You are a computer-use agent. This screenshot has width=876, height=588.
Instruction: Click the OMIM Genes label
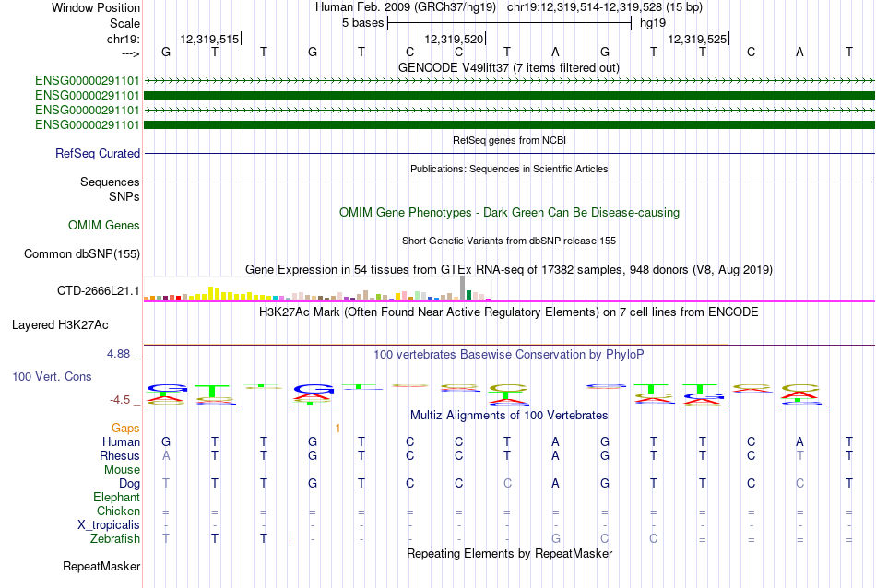coord(103,225)
